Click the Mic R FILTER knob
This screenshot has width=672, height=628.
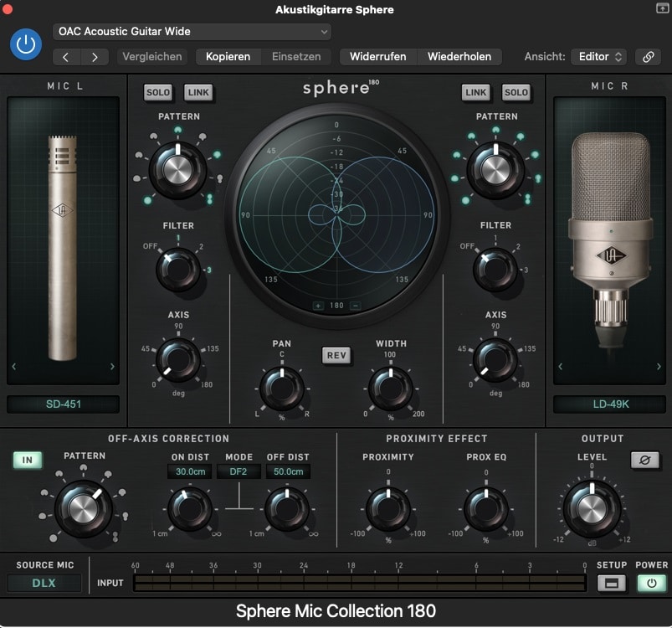[x=495, y=270]
